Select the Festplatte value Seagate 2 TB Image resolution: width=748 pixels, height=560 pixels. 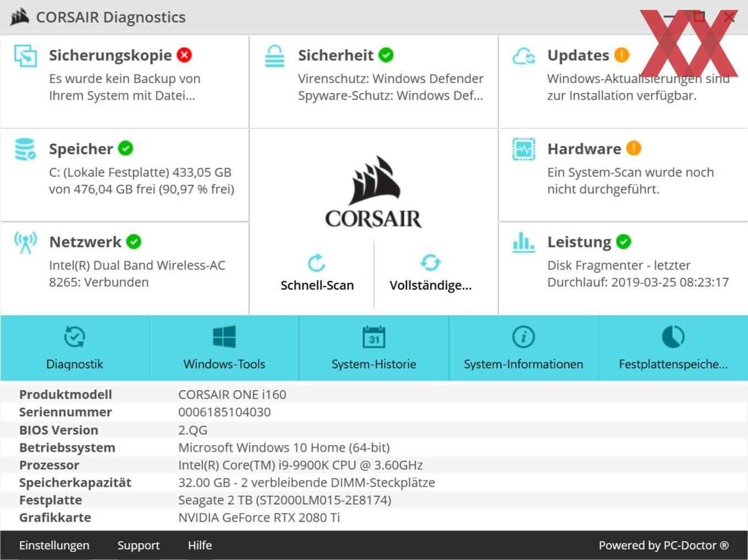285,501
